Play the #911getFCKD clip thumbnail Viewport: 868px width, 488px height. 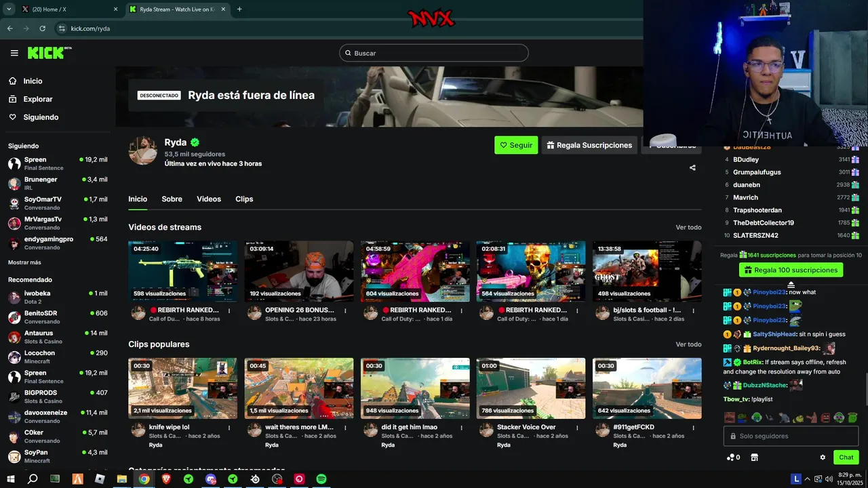(647, 388)
